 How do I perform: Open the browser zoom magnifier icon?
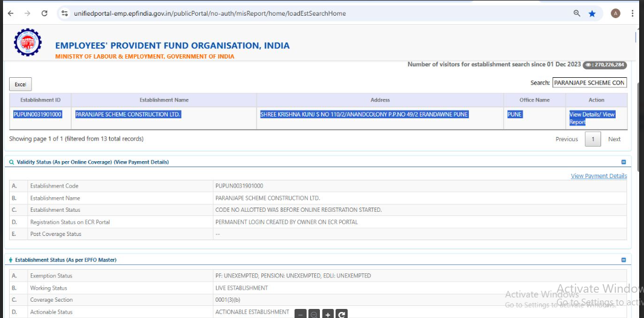pyautogui.click(x=576, y=13)
